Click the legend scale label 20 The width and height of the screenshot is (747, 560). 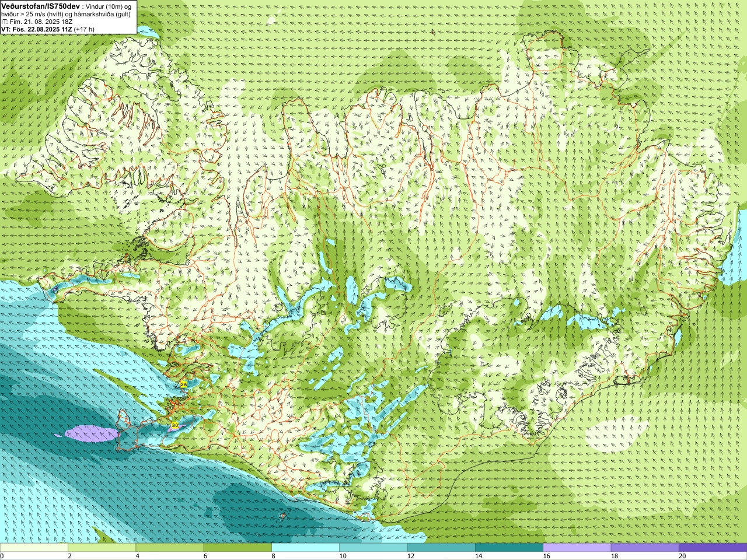coord(682,556)
